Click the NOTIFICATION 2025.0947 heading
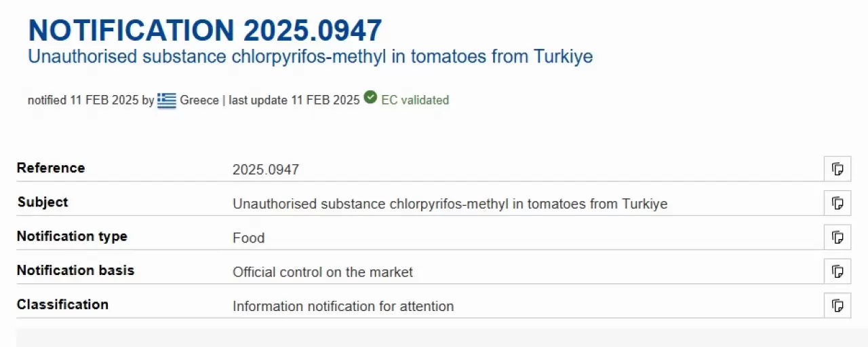The image size is (868, 347). tap(205, 31)
